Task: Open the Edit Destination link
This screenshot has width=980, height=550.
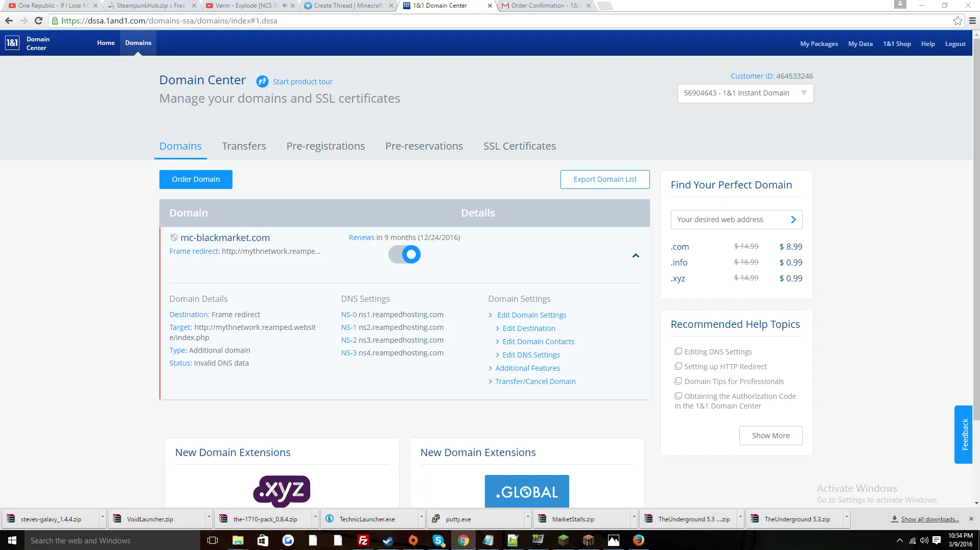Action: click(528, 328)
